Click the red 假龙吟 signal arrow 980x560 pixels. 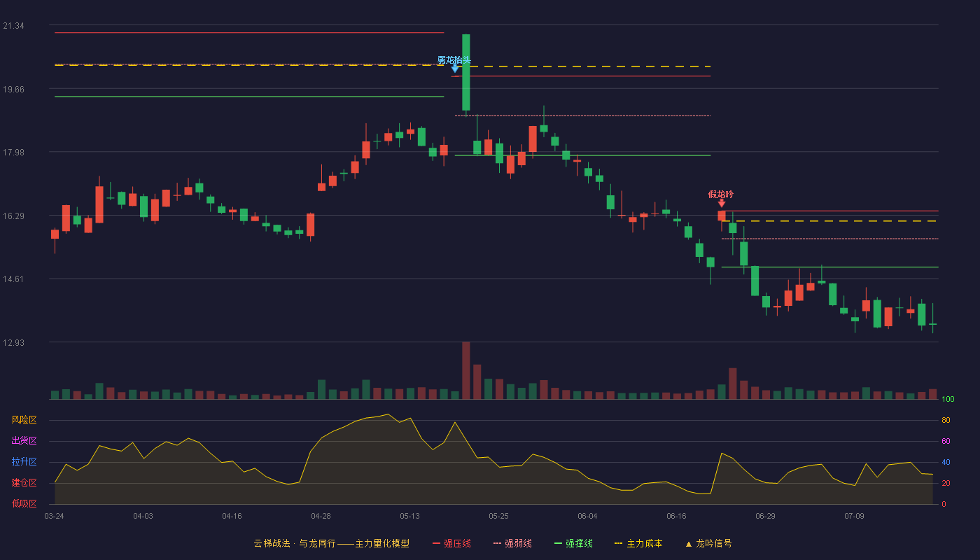[722, 203]
